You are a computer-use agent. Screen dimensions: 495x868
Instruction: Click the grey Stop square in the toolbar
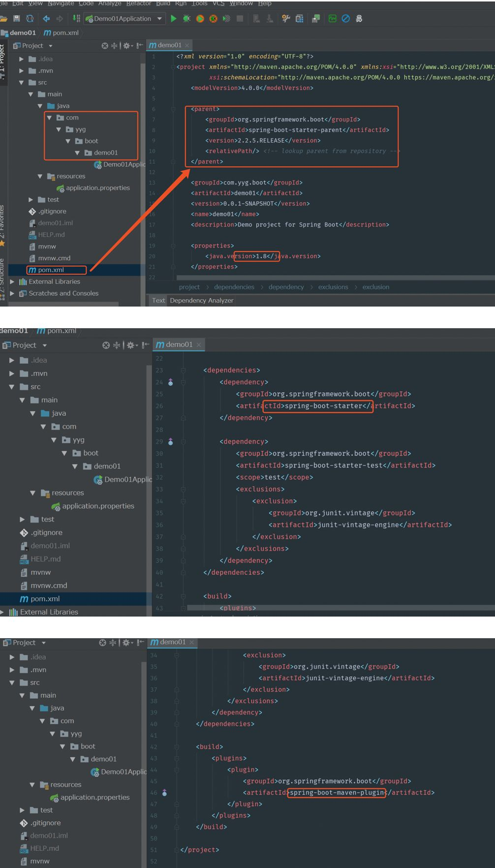(240, 19)
